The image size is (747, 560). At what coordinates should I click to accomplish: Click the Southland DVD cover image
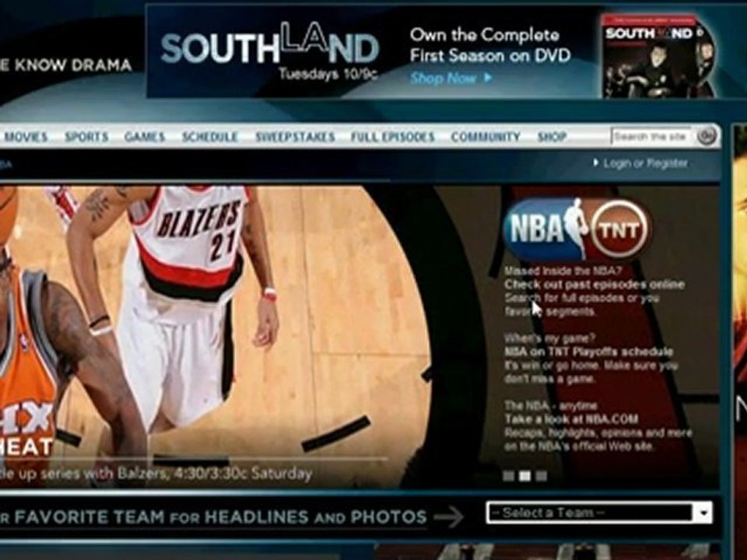tap(658, 56)
